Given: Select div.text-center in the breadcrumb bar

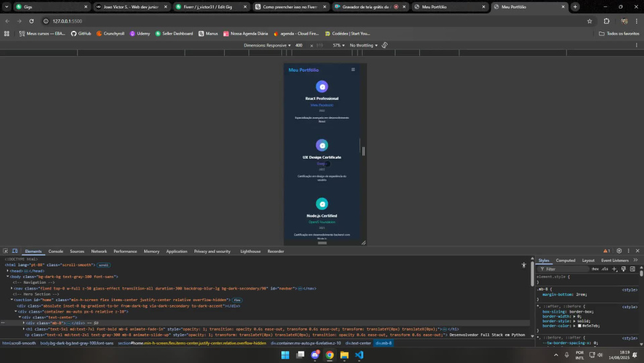Looking at the screenshot, I should (357, 343).
